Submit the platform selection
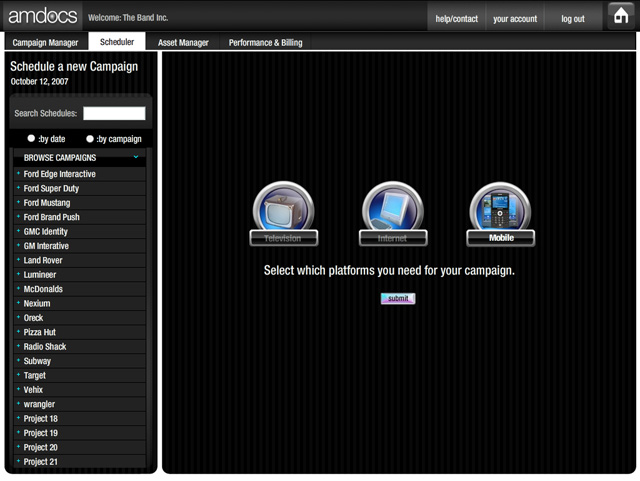The image size is (640, 481). tap(398, 298)
